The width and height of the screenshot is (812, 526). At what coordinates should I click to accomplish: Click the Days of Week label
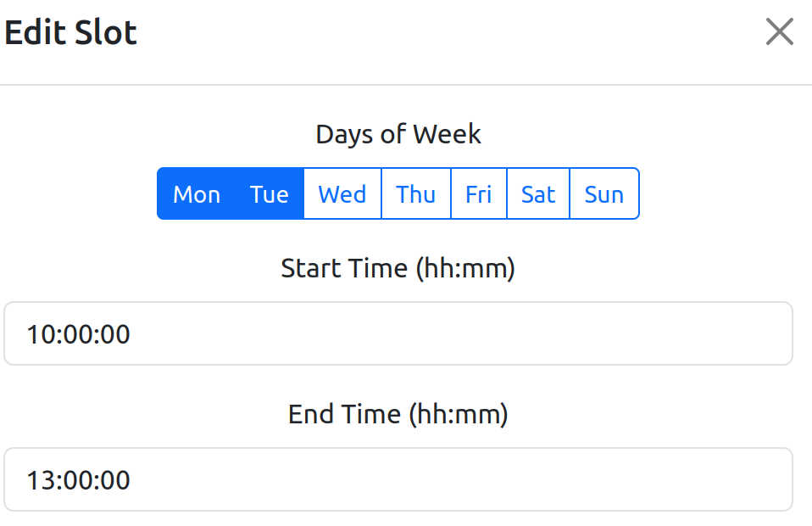[398, 134]
